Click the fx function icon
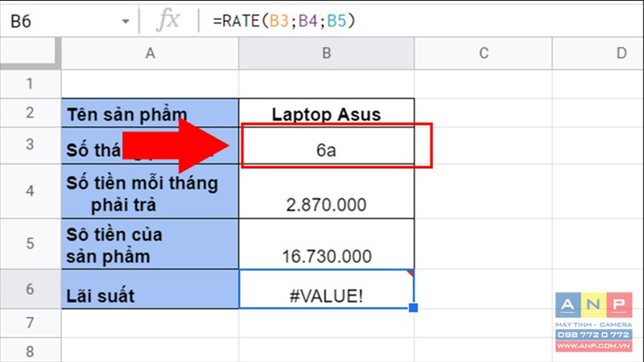This screenshot has width=644, height=362. 168,19
